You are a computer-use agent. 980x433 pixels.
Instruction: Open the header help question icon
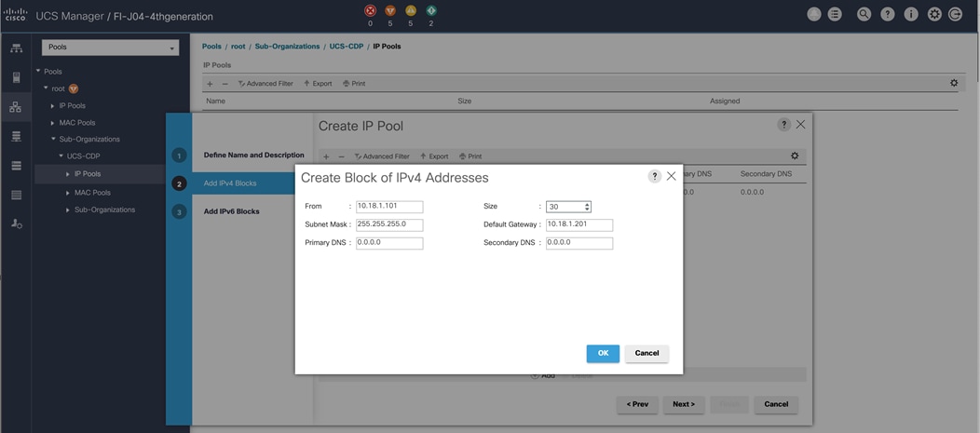click(888, 14)
